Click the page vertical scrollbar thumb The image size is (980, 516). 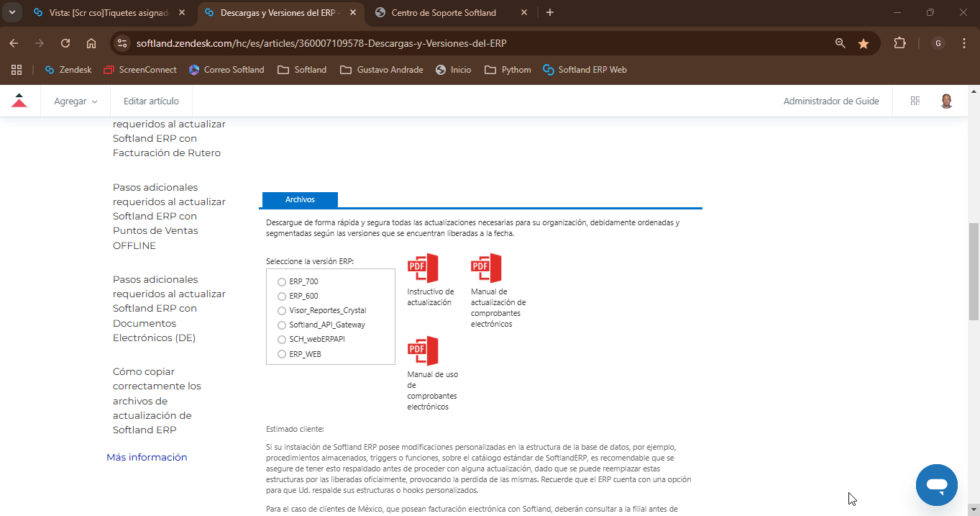(974, 271)
